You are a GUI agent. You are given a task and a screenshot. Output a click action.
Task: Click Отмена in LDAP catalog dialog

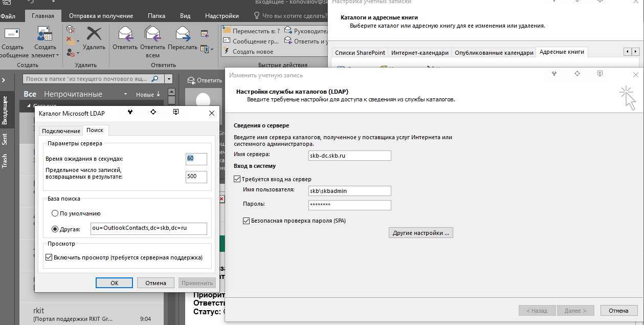(156, 283)
